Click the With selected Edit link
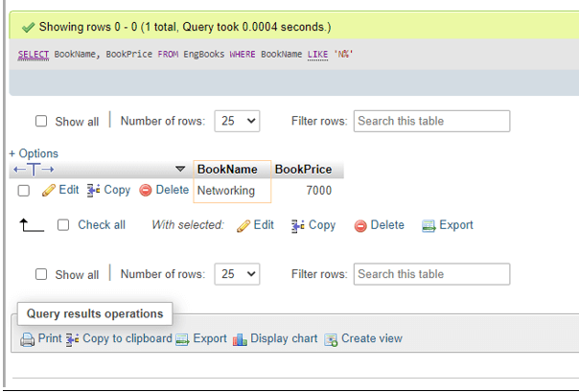Screen dimensions: 579x392 tap(264, 225)
